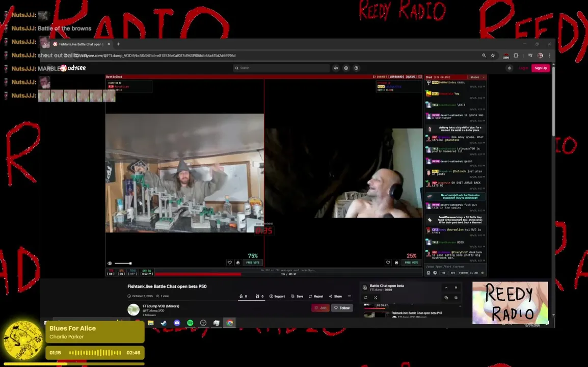Screen dimensions: 588x367
Task: Click the fire like icon under video title
Action: coord(241,296)
